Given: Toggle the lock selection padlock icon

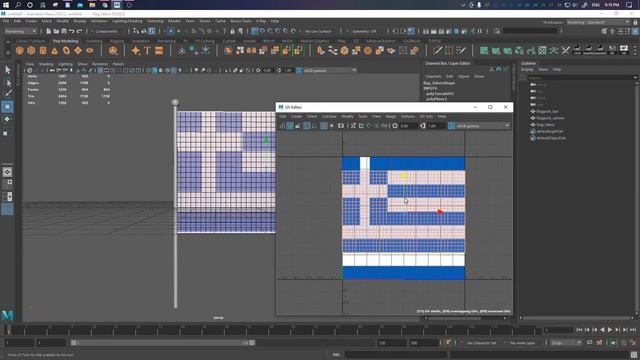Looking at the screenshot, I should pyautogui.click(x=232, y=31).
